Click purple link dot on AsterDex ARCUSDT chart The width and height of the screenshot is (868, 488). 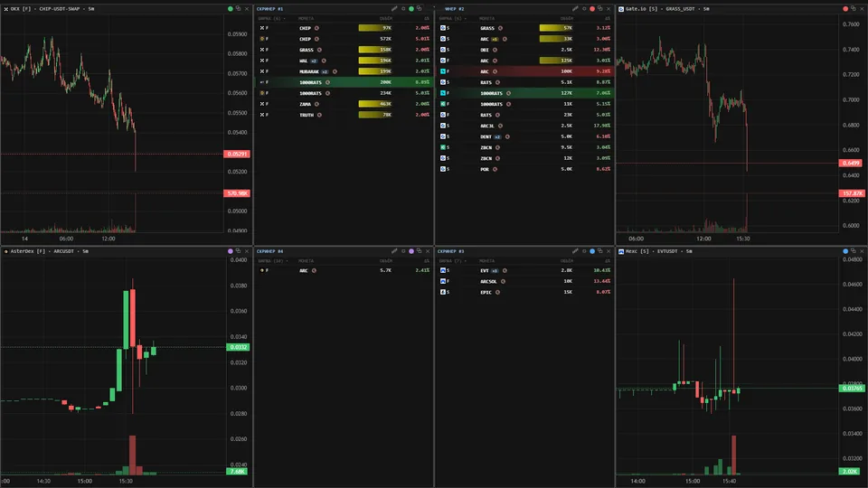pyautogui.click(x=231, y=251)
